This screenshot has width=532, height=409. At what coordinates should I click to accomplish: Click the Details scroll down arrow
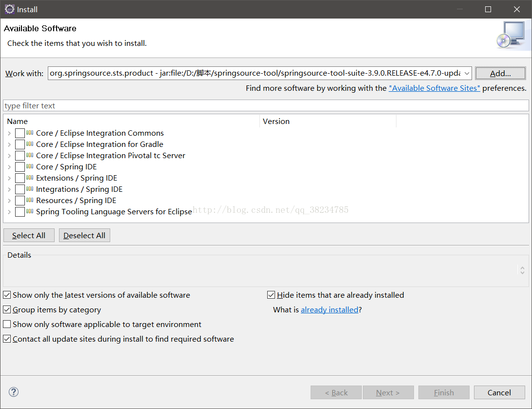click(523, 272)
